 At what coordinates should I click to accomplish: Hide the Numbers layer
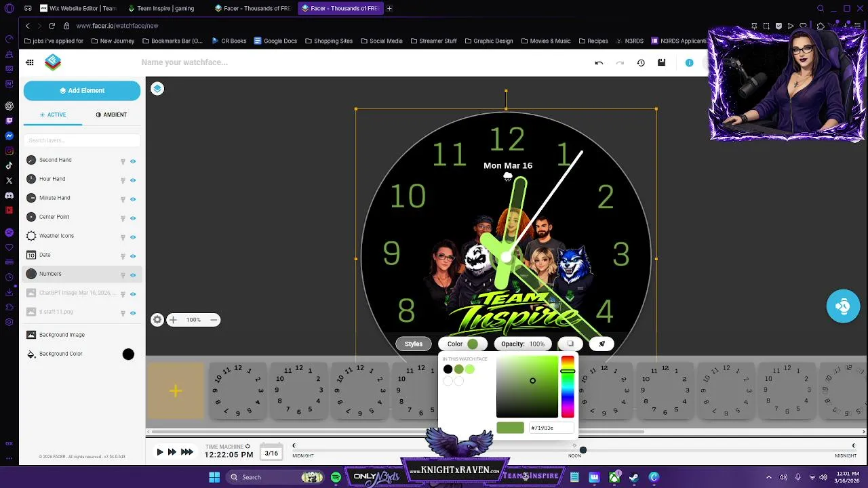coord(133,275)
